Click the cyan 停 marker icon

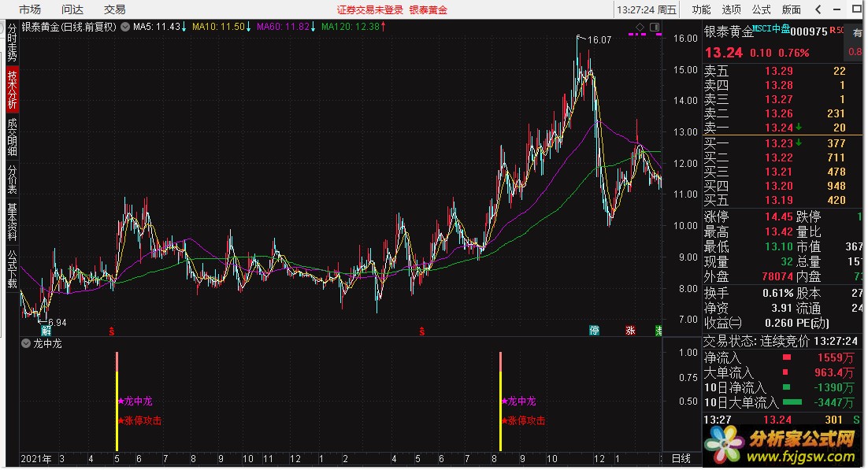(594, 331)
